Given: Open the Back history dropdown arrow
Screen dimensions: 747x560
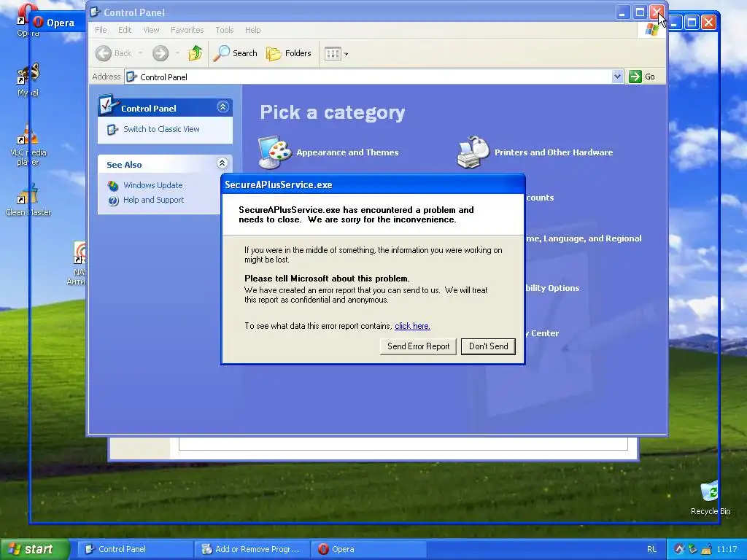Looking at the screenshot, I should point(141,53).
